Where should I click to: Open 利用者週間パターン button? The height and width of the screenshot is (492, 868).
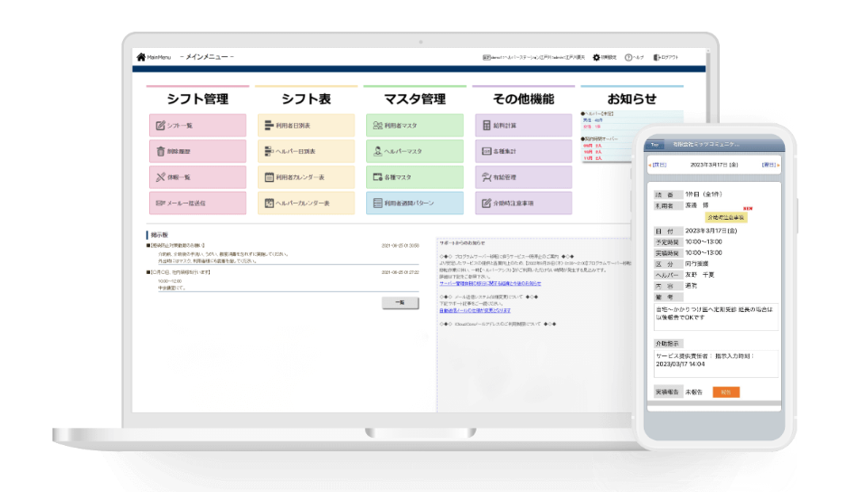click(413, 203)
